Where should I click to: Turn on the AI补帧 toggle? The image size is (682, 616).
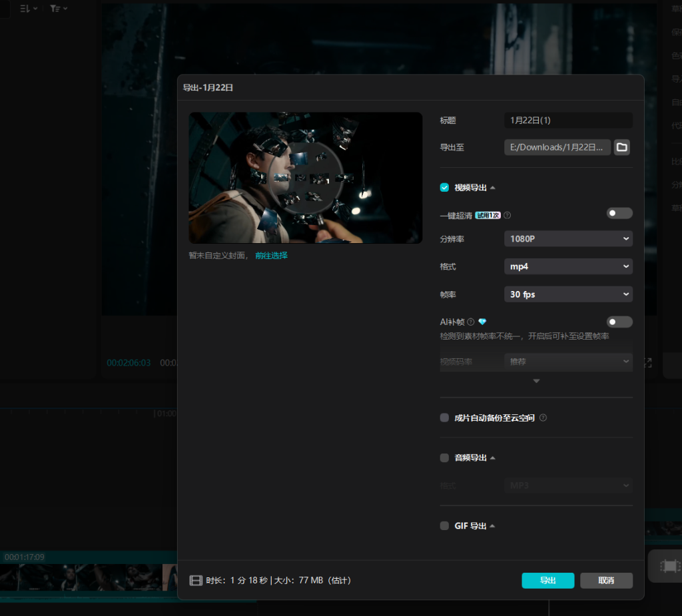(x=619, y=322)
